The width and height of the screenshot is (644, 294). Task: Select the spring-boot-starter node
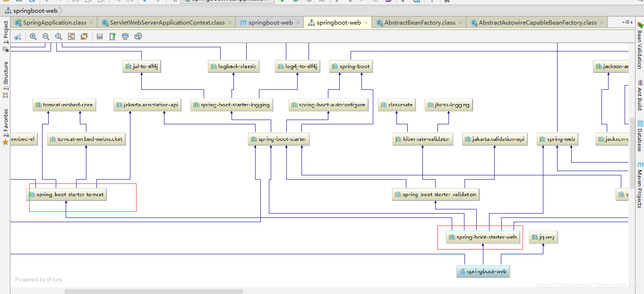[279, 139]
